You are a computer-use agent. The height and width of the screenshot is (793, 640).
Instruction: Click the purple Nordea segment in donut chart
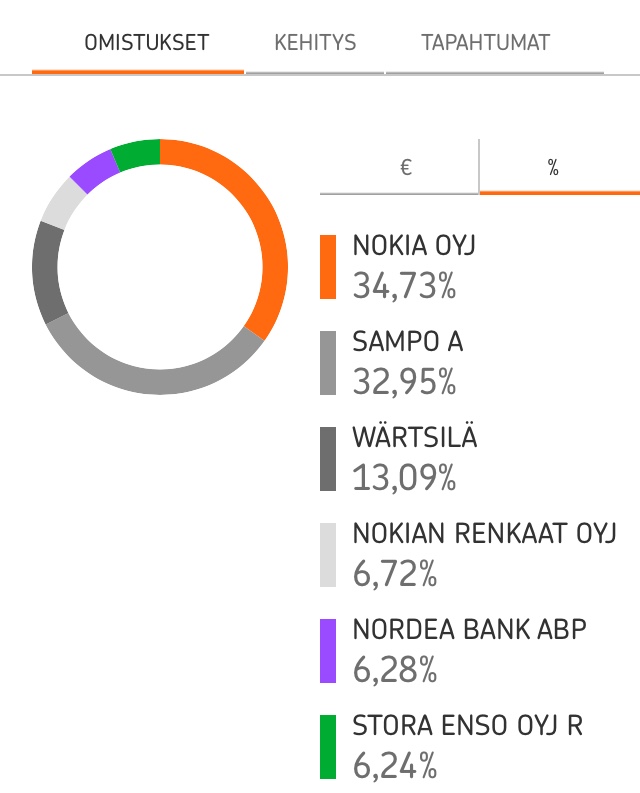[94, 171]
